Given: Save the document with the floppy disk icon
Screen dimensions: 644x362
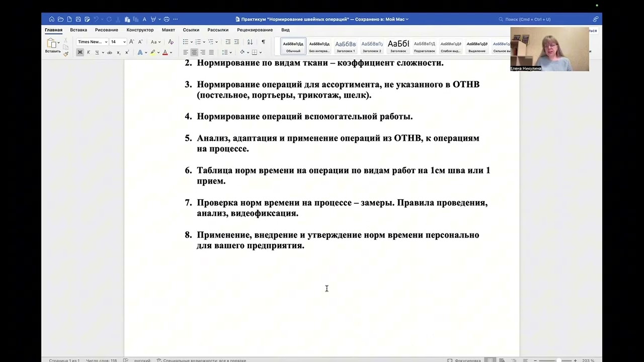Looking at the screenshot, I should click(x=78, y=19).
